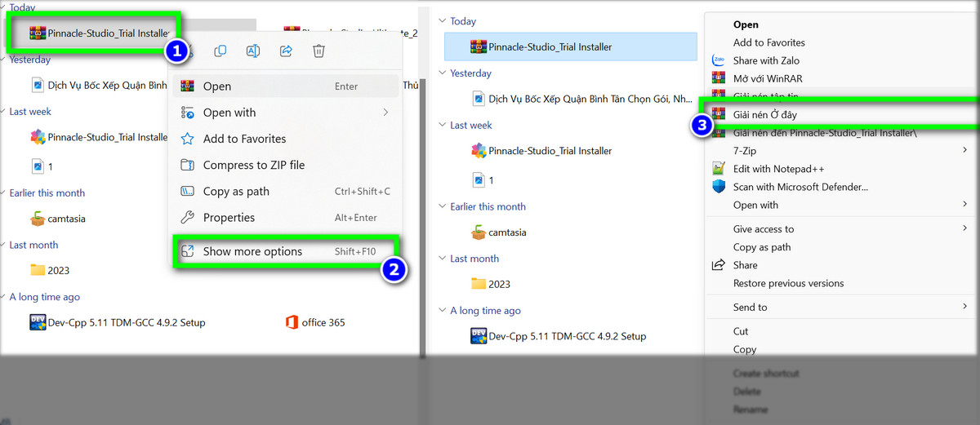This screenshot has height=425, width=980.
Task: Click the archive icon of the highlighted Pinnacle-Studio_Trial Installer
Action: point(479,46)
